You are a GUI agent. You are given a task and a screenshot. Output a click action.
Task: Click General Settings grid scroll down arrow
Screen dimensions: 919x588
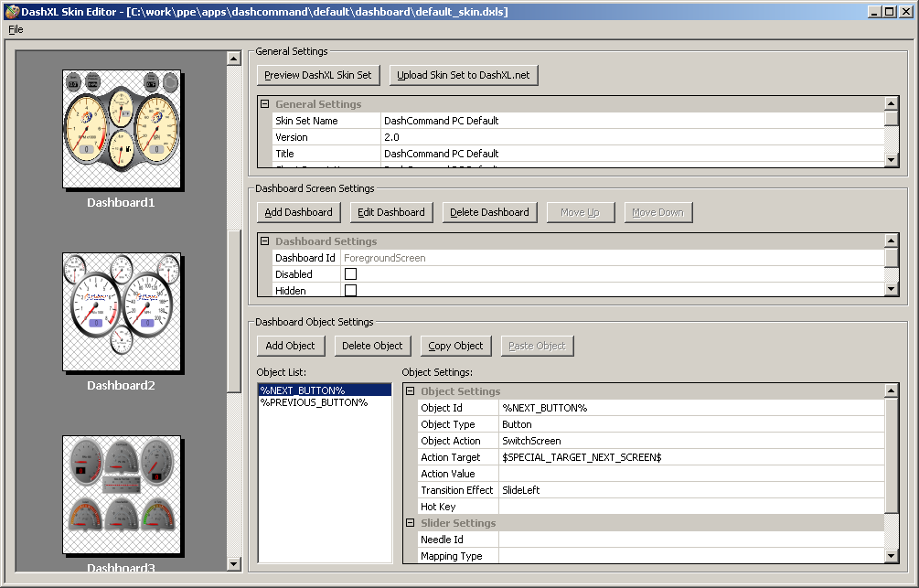pyautogui.click(x=891, y=159)
